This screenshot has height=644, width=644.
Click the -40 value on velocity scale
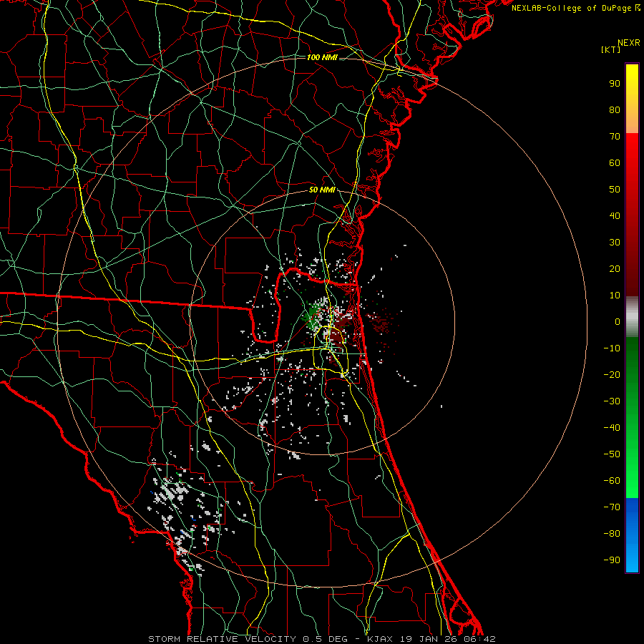coord(612,428)
